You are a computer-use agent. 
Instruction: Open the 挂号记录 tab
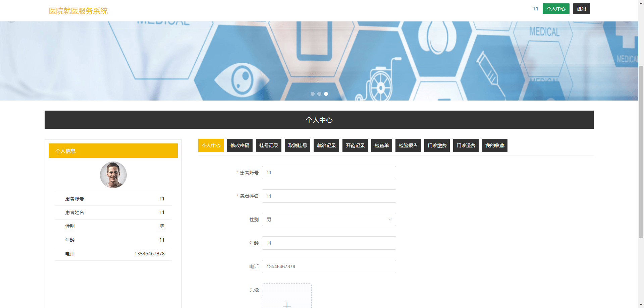(x=269, y=145)
